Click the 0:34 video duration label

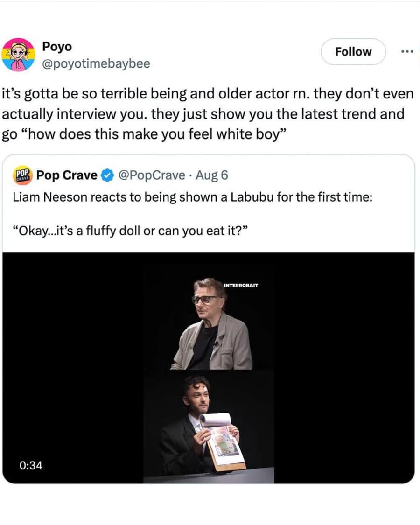31,465
